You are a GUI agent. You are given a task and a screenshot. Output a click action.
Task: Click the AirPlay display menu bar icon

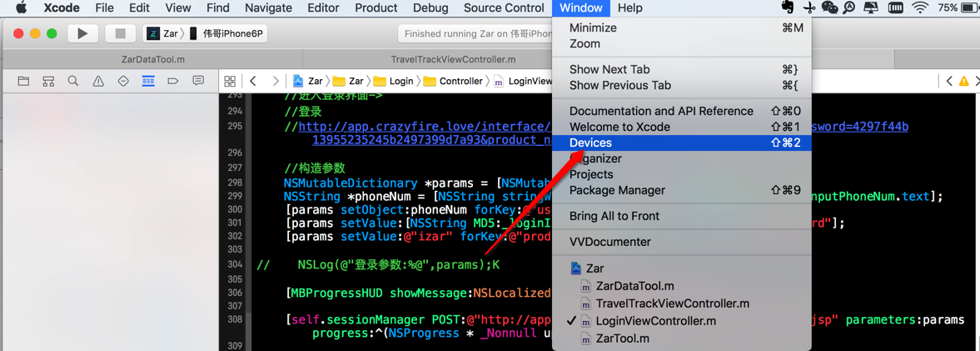click(871, 8)
